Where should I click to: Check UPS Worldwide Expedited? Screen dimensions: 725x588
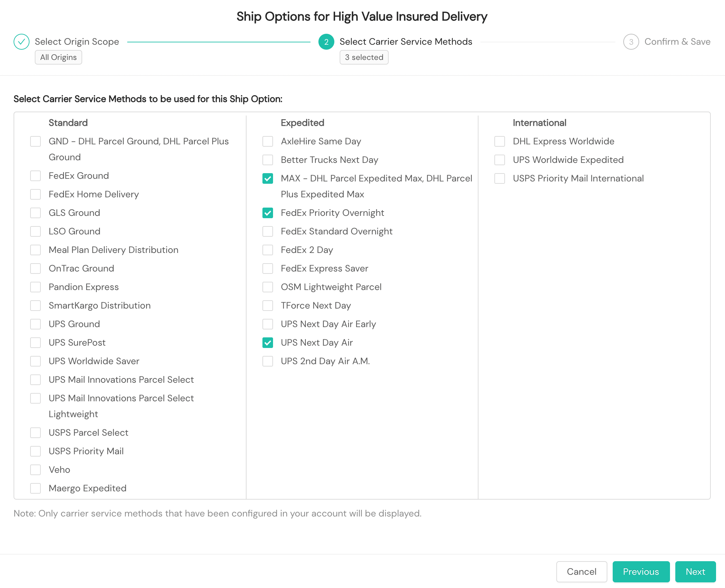(x=499, y=160)
